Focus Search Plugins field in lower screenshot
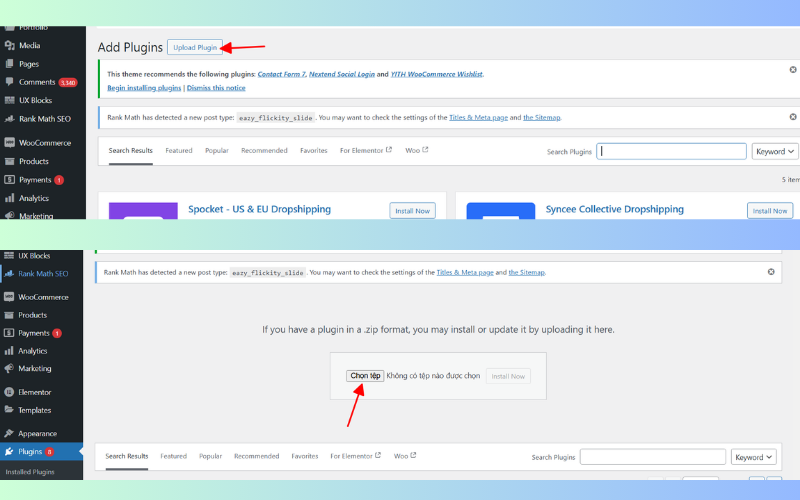800x500 pixels. [653, 457]
